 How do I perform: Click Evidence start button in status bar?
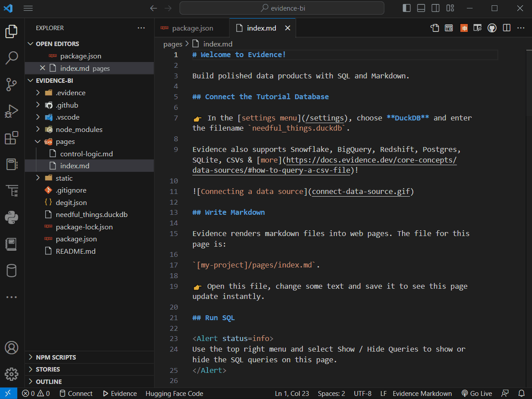coord(120,393)
